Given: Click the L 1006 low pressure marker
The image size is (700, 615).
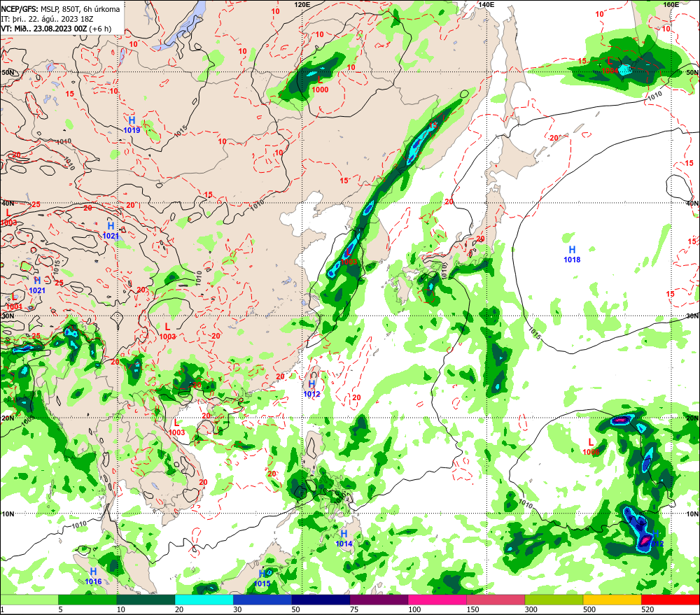Looking at the screenshot, I should tap(591, 447).
